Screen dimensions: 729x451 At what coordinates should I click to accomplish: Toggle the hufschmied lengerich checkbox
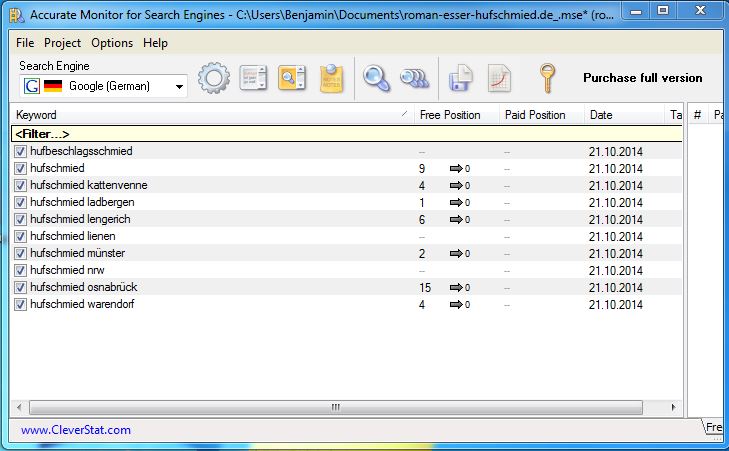pyautogui.click(x=20, y=219)
